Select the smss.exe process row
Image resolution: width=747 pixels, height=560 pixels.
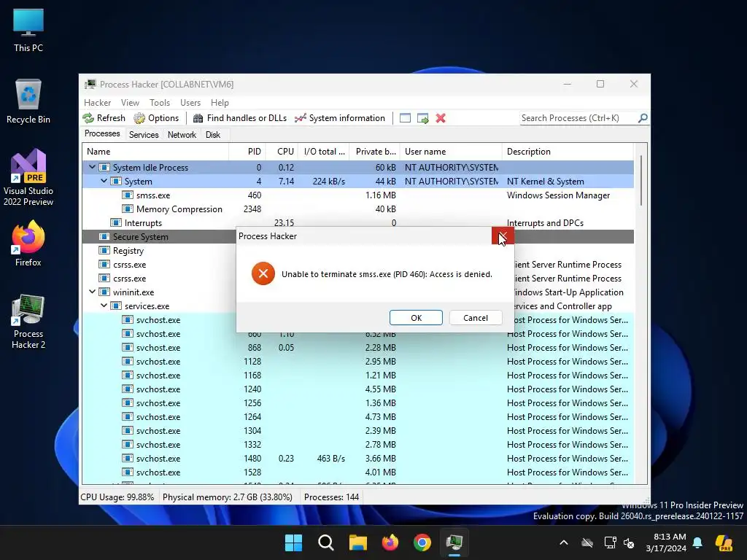(357, 195)
